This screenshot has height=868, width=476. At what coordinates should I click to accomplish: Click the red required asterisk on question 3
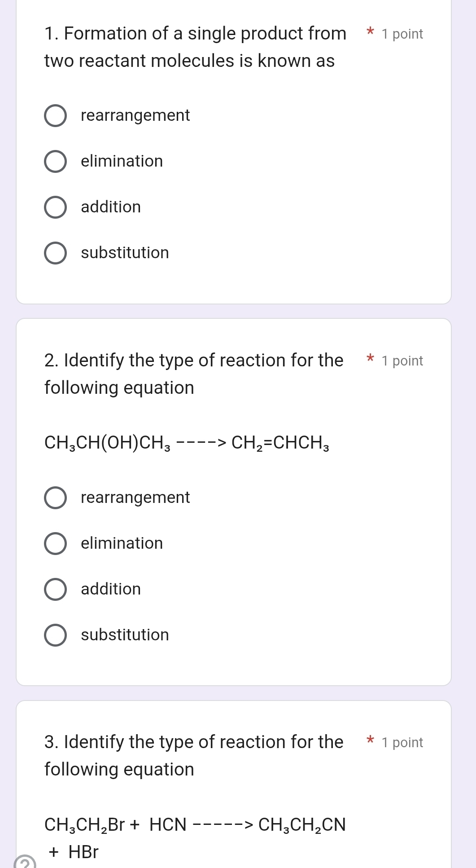click(x=370, y=740)
